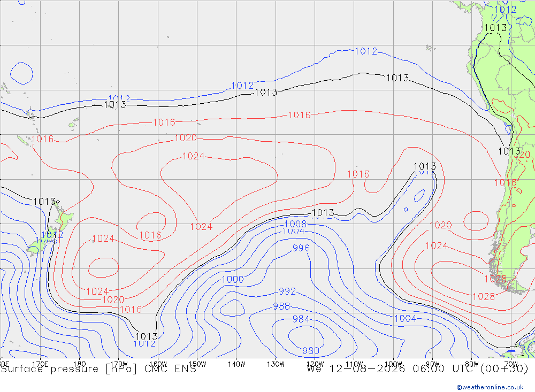This screenshot has height=392, width=535.
Task: Click the blue 996 isobar label
Action: pyautogui.click(x=301, y=248)
